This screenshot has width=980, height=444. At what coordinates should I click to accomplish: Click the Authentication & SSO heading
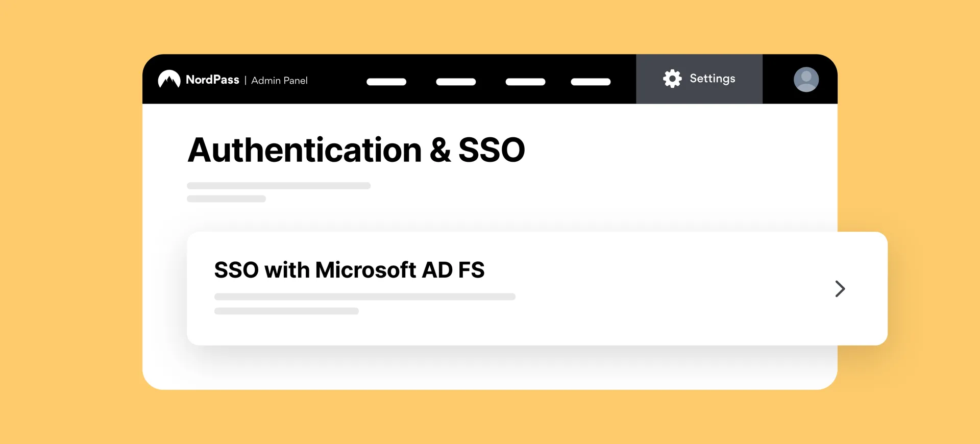[356, 150]
